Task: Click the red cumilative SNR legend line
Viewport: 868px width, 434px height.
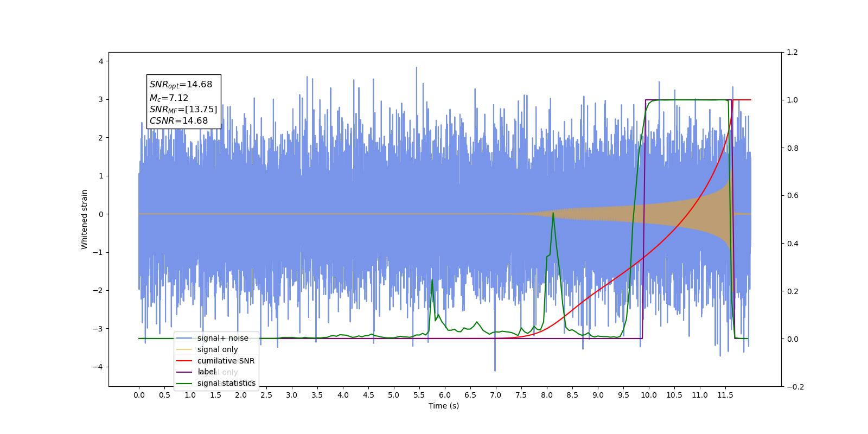Action: (184, 361)
